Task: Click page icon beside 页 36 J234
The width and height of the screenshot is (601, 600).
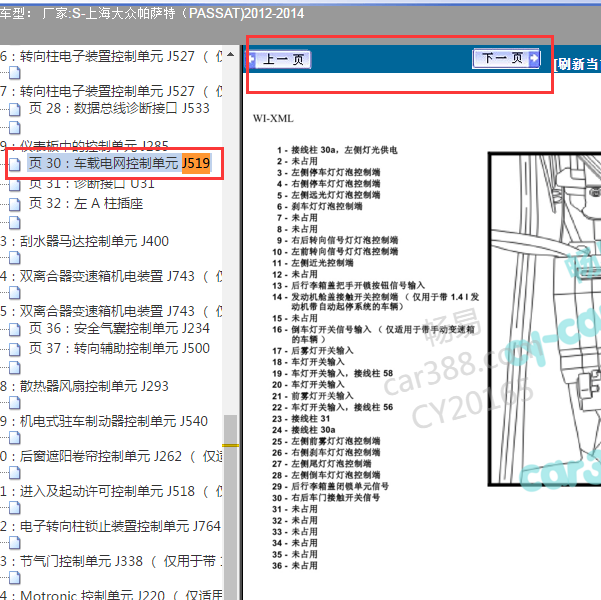Action: [x=15, y=330]
